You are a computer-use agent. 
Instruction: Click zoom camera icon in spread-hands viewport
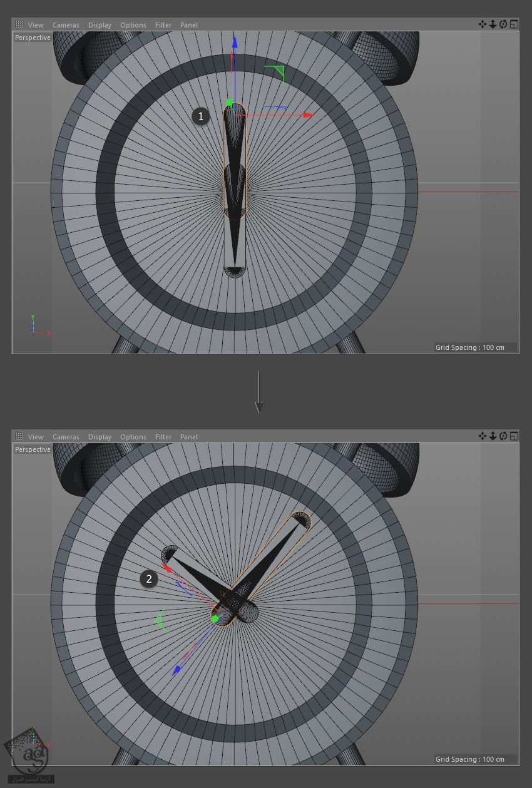493,436
